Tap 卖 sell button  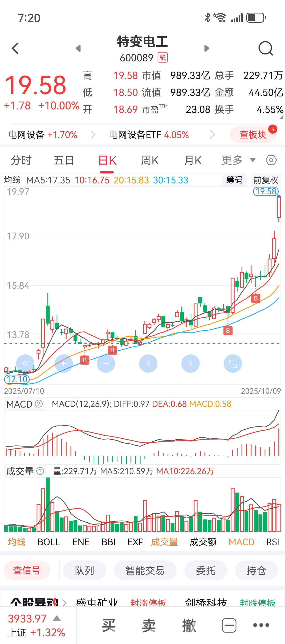(x=149, y=625)
